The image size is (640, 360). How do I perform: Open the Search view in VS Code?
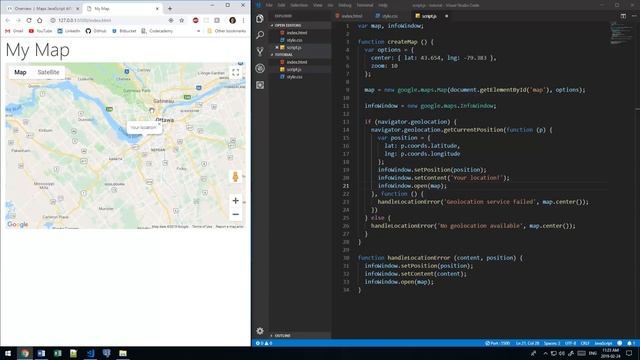click(260, 35)
